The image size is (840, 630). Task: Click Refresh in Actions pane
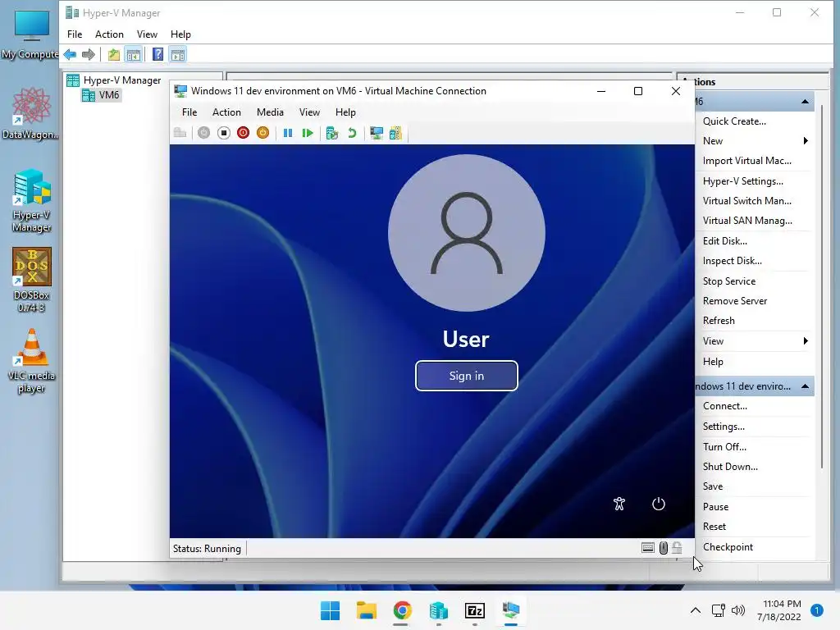[x=719, y=321]
